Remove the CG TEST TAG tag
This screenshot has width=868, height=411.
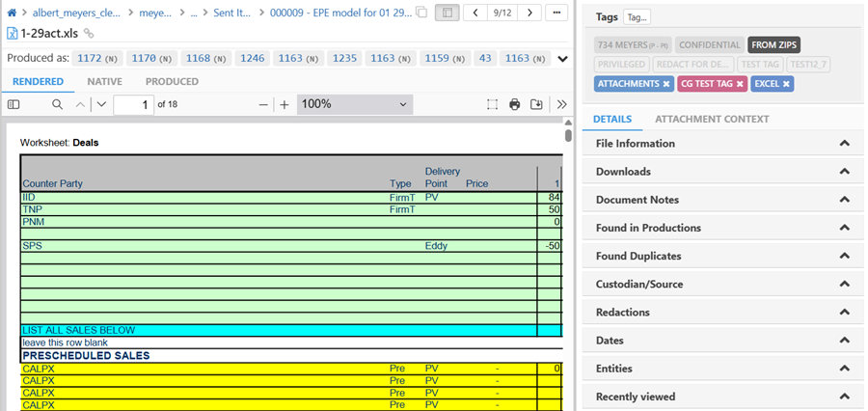739,84
